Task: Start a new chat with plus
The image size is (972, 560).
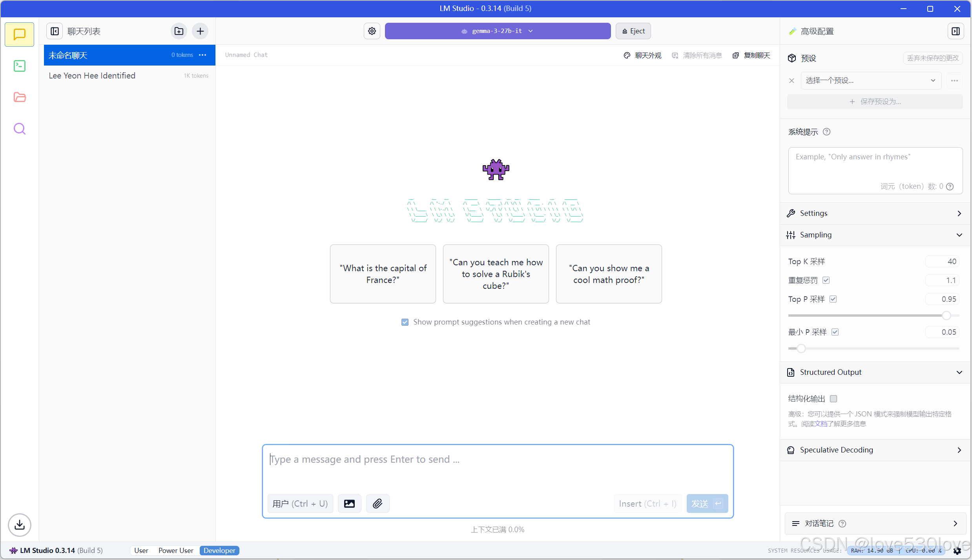Action: (x=200, y=31)
